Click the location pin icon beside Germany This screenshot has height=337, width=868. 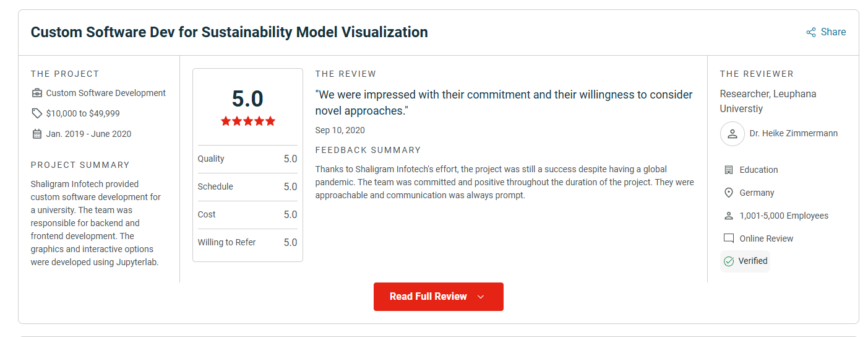729,193
